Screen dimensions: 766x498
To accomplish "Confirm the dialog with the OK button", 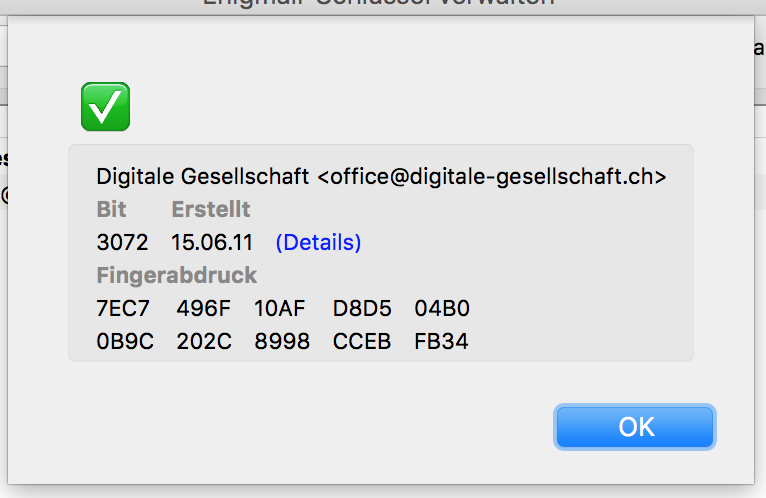I will 635,427.
